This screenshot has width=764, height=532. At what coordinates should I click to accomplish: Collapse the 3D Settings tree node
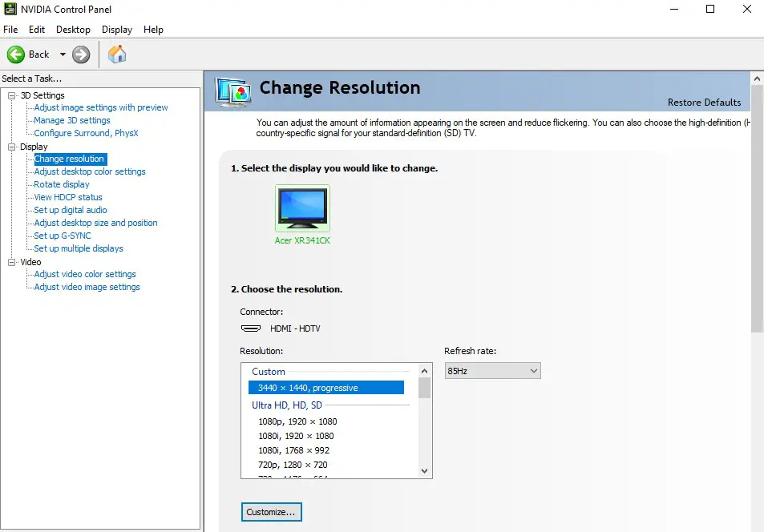(x=12, y=95)
